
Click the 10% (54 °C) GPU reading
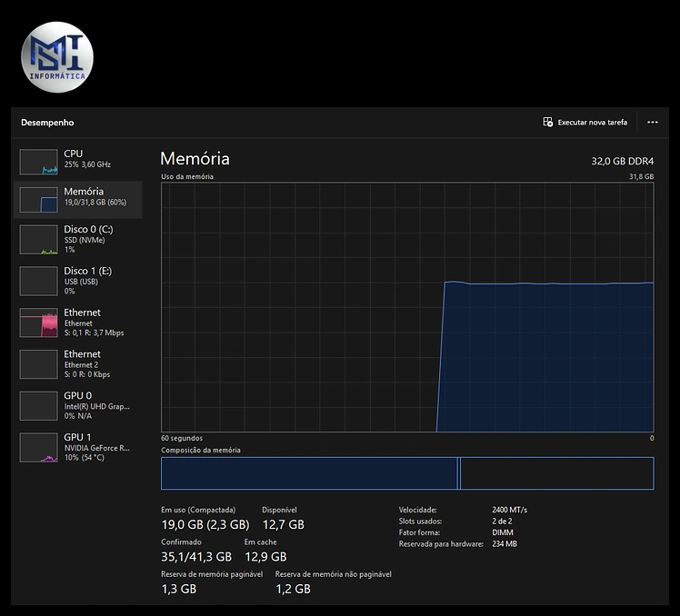[85, 457]
